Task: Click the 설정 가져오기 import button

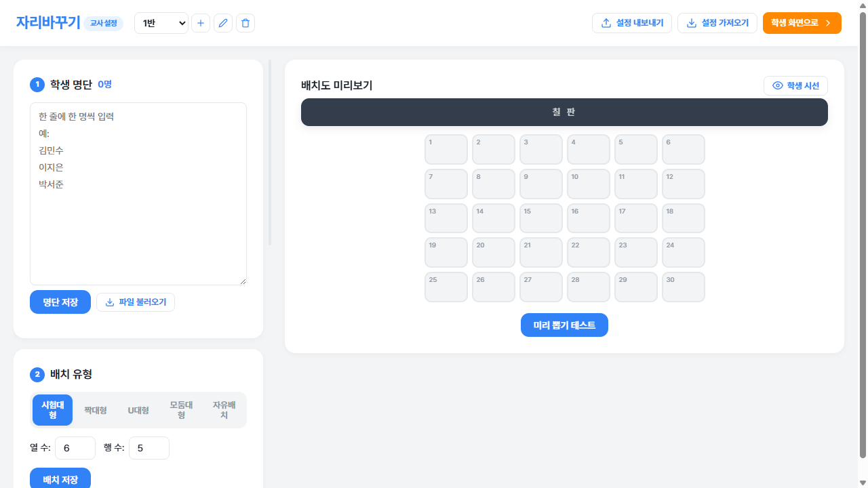Action: (x=717, y=23)
